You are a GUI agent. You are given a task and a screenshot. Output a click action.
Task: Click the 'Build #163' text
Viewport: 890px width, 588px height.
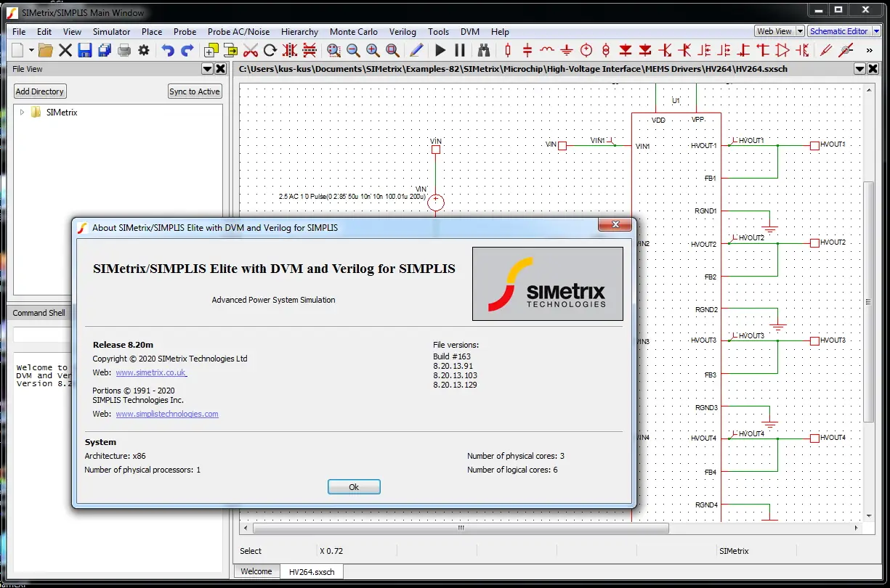click(452, 356)
